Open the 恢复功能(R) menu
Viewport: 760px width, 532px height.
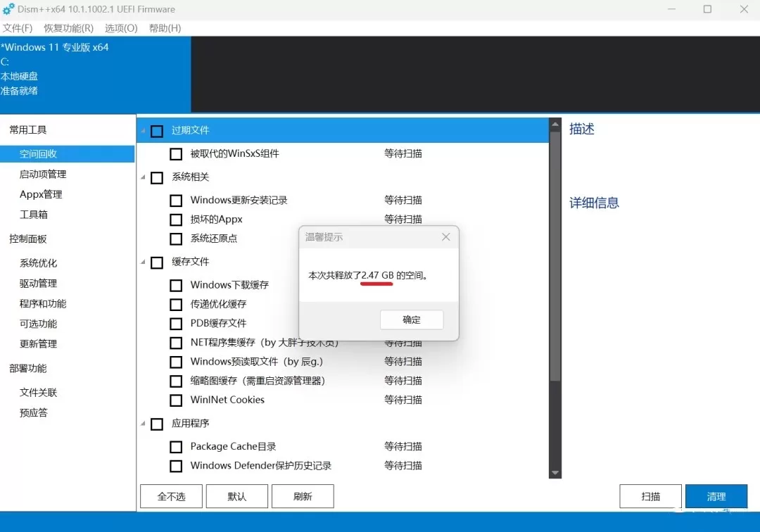[x=68, y=28]
